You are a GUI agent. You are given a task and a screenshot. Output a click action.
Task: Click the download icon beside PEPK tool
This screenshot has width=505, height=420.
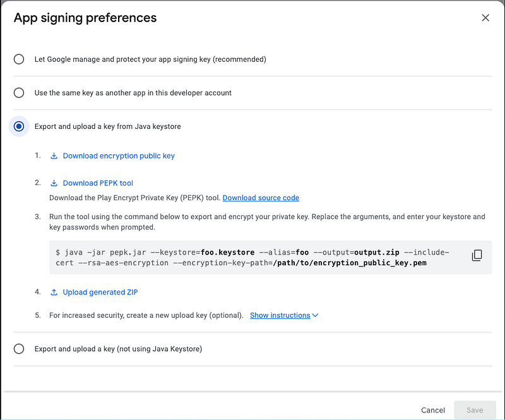[54, 183]
